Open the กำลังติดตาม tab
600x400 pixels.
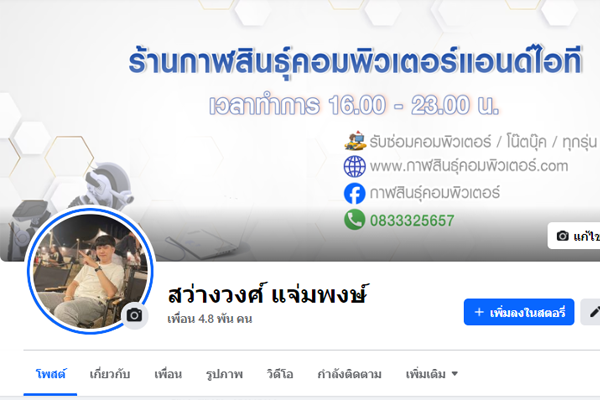click(349, 374)
